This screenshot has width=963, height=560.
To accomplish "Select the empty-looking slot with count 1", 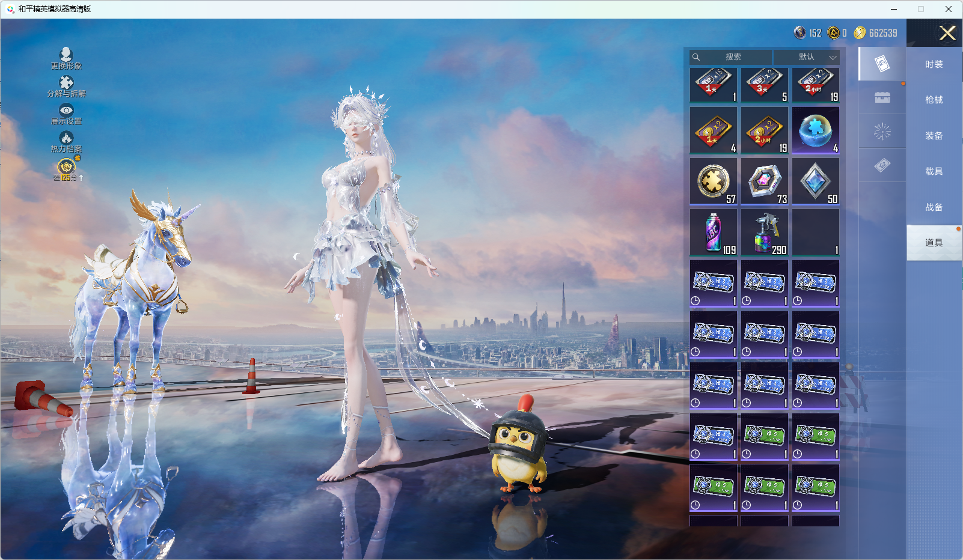I will pos(816,233).
